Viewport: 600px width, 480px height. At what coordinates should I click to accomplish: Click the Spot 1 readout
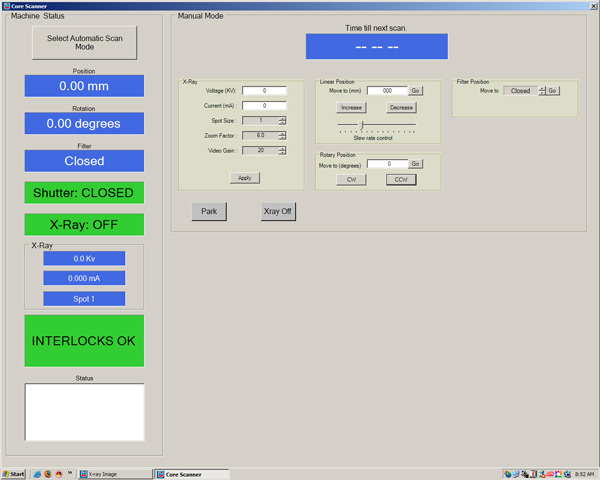84,299
